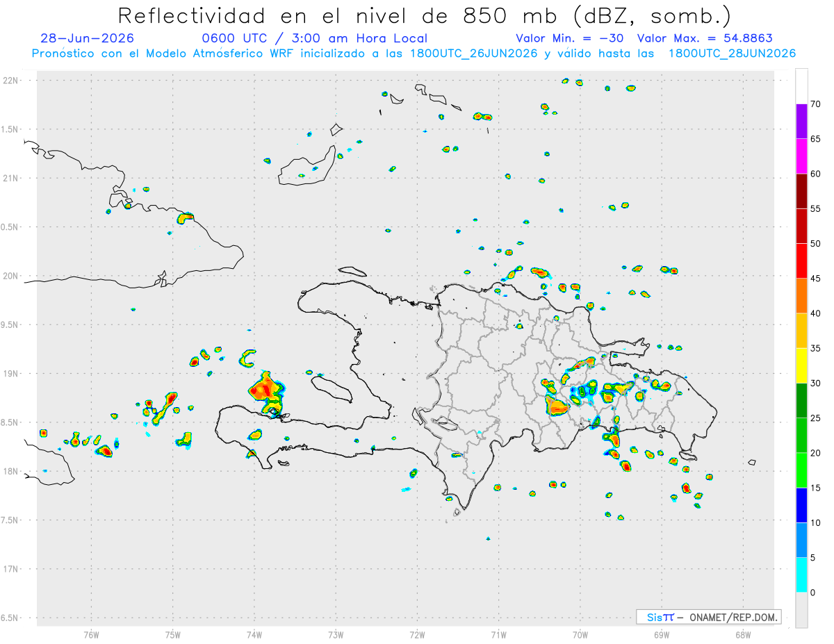Screen dimensions: 834x644
Task: Click the '22N' latitude label
Action: tap(11, 81)
